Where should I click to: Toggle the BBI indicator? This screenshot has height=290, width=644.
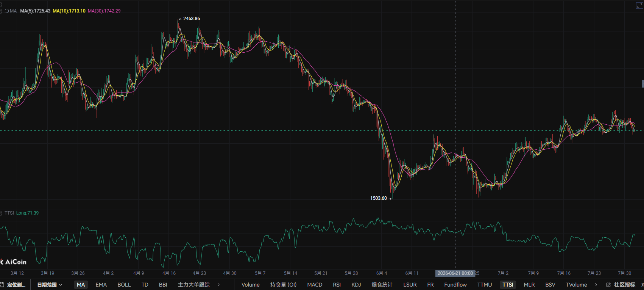(163, 285)
